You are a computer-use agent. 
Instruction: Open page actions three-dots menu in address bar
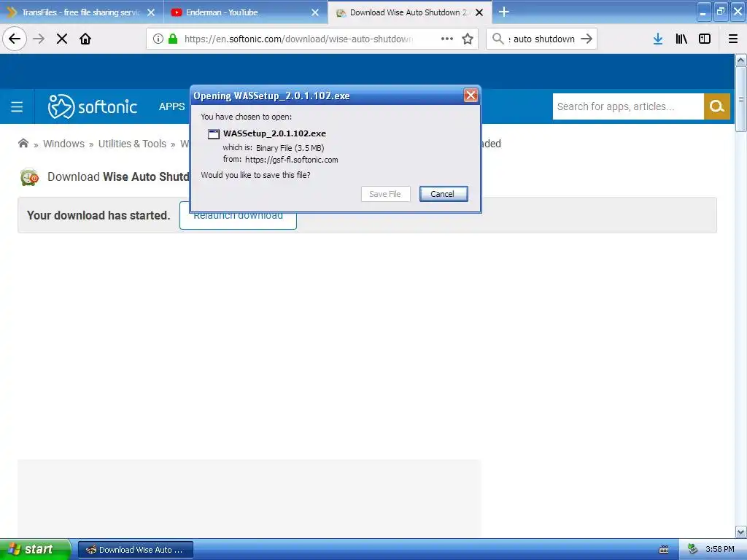point(447,39)
